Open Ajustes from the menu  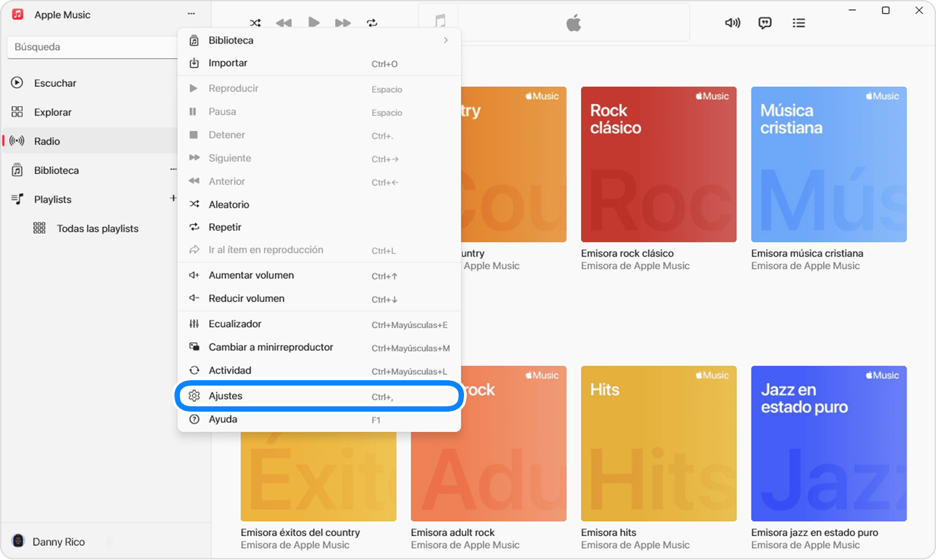pos(319,396)
